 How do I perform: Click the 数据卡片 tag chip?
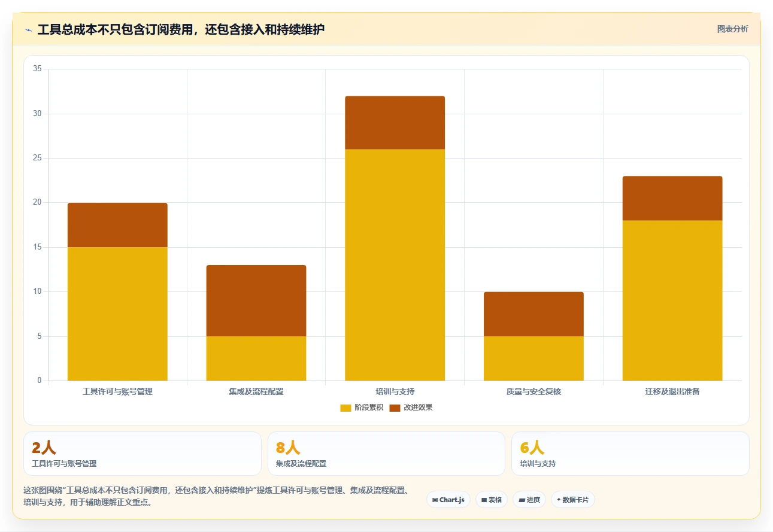(573, 500)
